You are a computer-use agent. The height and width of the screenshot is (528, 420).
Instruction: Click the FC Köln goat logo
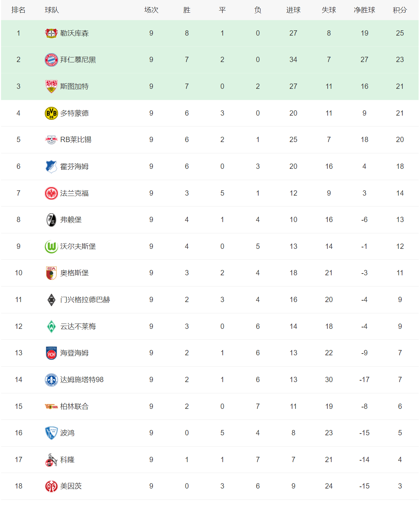pos(51,460)
